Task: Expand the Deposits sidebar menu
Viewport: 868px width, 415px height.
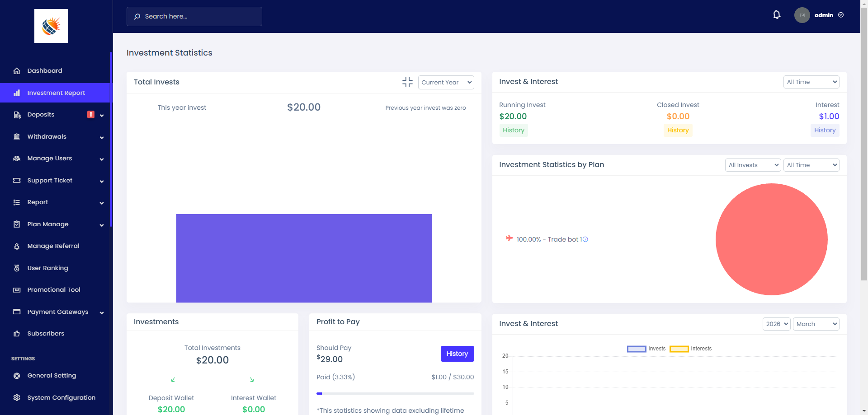Action: coord(59,115)
